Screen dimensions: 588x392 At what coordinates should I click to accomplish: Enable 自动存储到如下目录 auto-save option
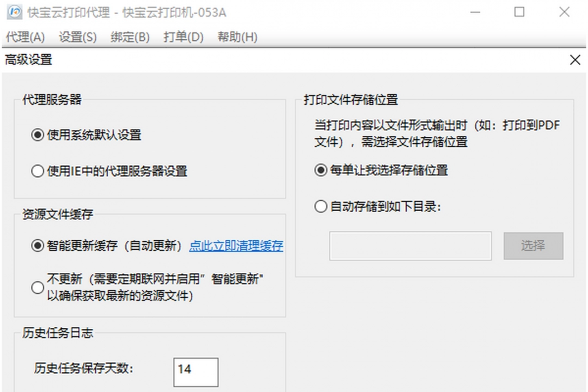pos(320,207)
